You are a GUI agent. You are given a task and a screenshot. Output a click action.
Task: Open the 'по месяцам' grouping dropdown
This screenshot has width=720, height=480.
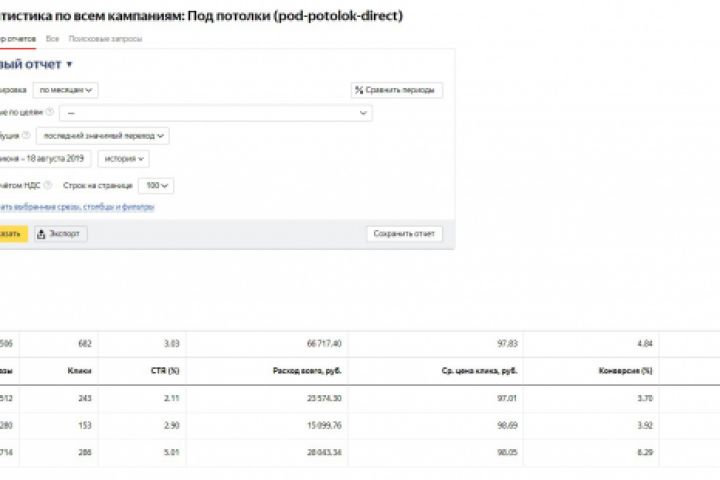click(69, 90)
